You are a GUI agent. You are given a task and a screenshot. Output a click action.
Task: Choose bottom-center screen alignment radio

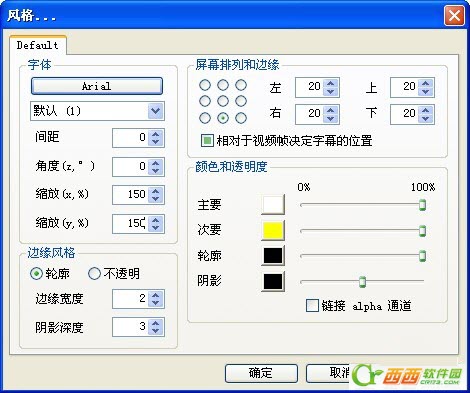[223, 118]
